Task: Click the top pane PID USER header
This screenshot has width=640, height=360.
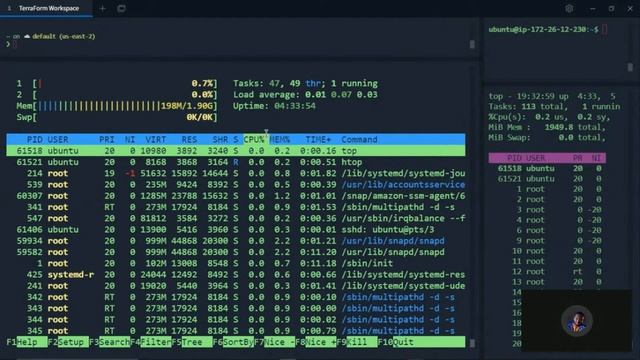Action: pyautogui.click(x=547, y=158)
